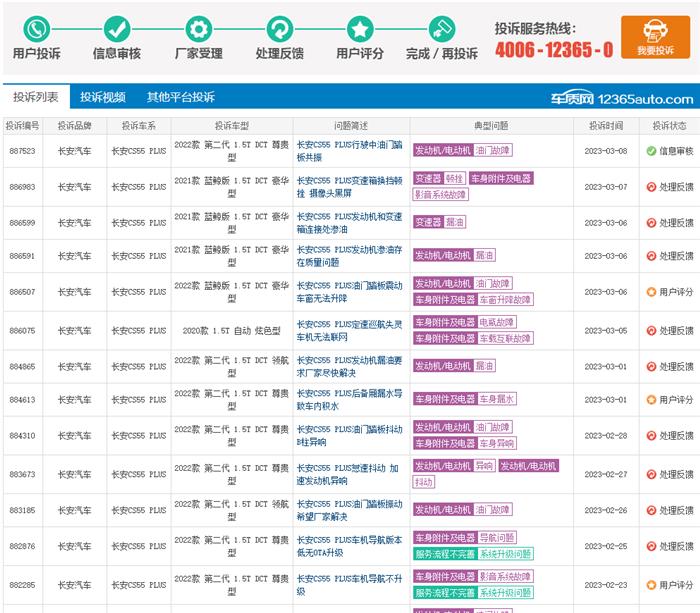Click the 影音系统故障 tag in row 886983
The height and width of the screenshot is (613, 700).
(441, 194)
